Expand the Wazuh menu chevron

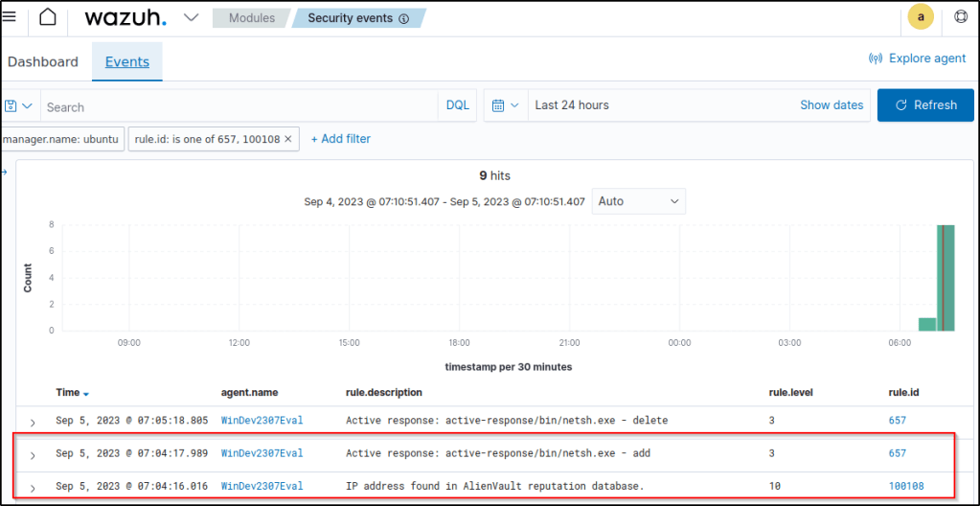[x=191, y=18]
